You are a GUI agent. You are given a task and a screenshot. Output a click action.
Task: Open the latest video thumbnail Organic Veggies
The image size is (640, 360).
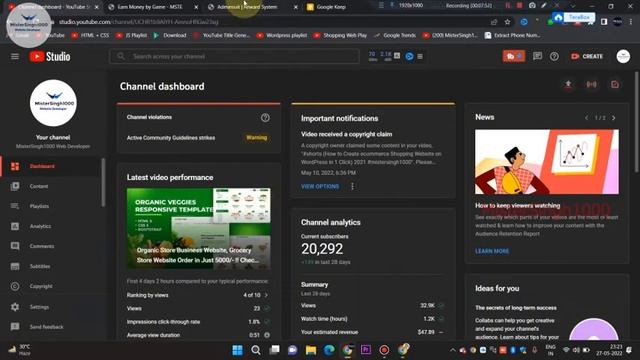198,228
